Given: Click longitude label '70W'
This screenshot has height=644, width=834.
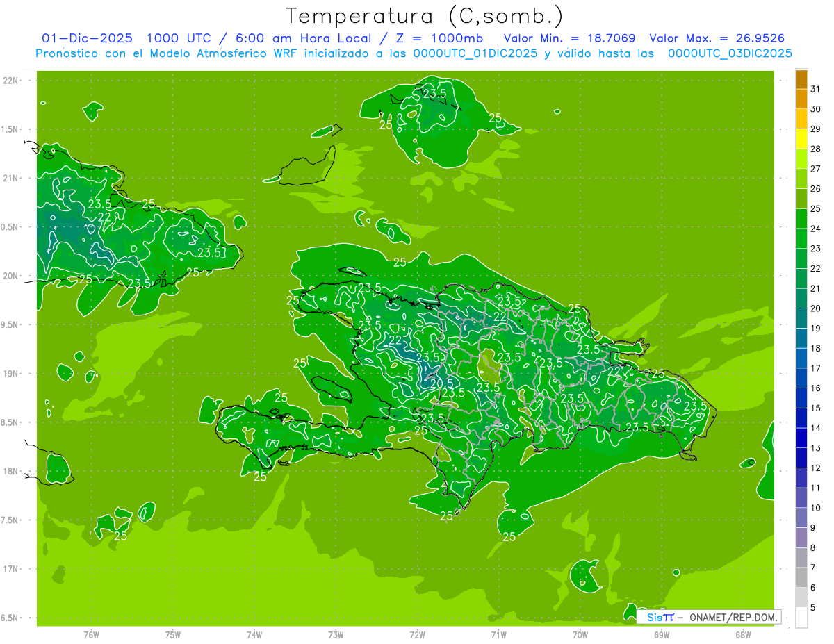Looking at the screenshot, I should point(580,634).
